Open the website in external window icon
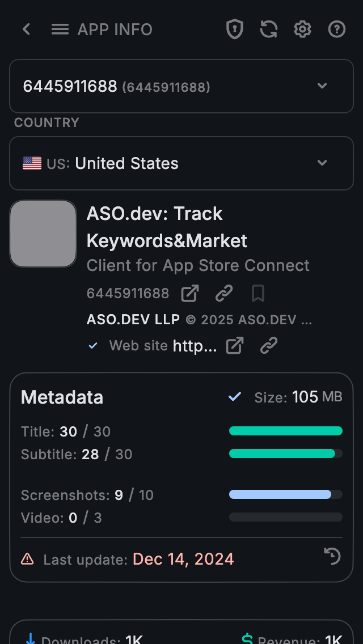 click(235, 346)
